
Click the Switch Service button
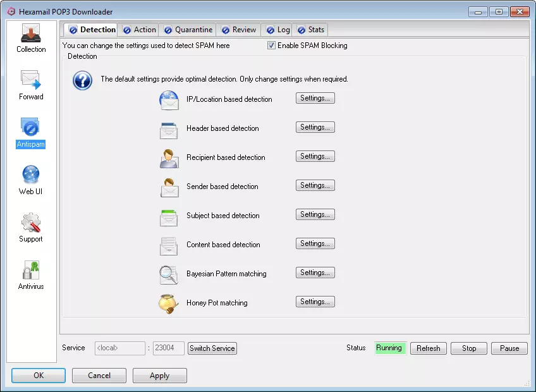point(212,348)
